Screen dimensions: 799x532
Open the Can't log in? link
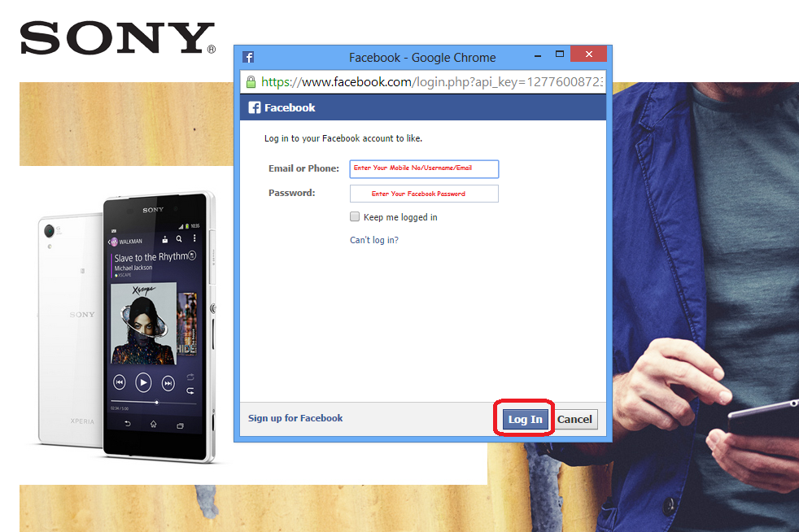tap(374, 240)
